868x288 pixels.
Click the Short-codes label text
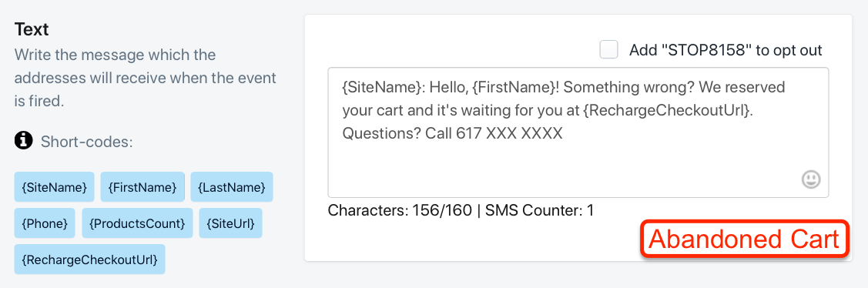point(87,141)
